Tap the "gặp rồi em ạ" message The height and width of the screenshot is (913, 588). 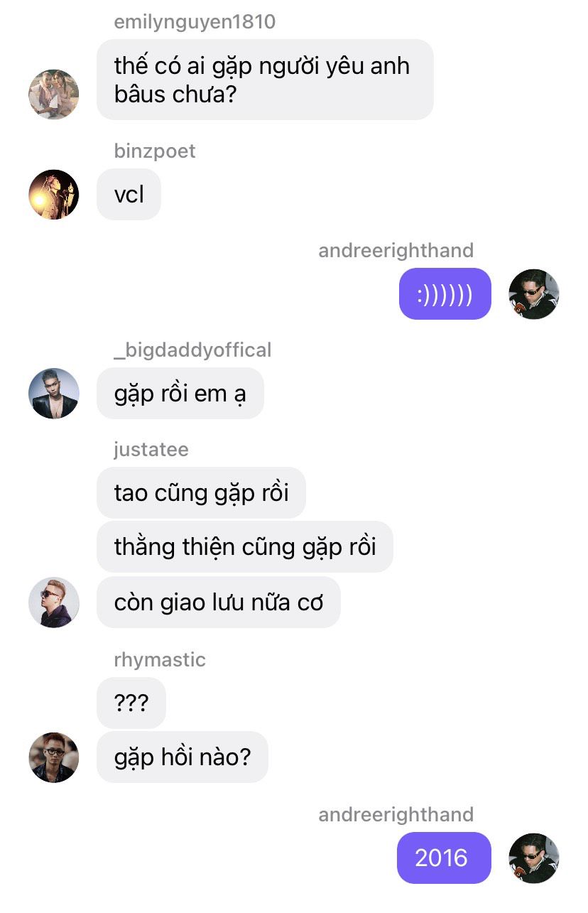pos(180,393)
